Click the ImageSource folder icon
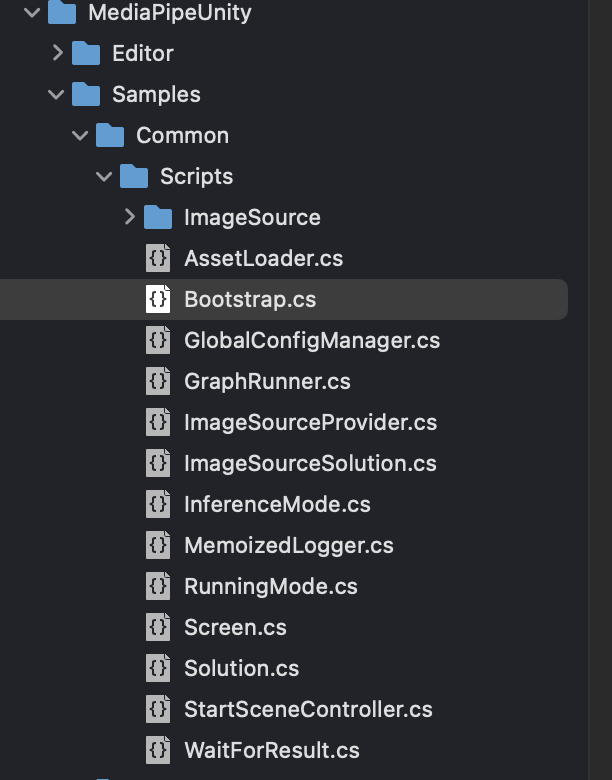 coord(158,217)
